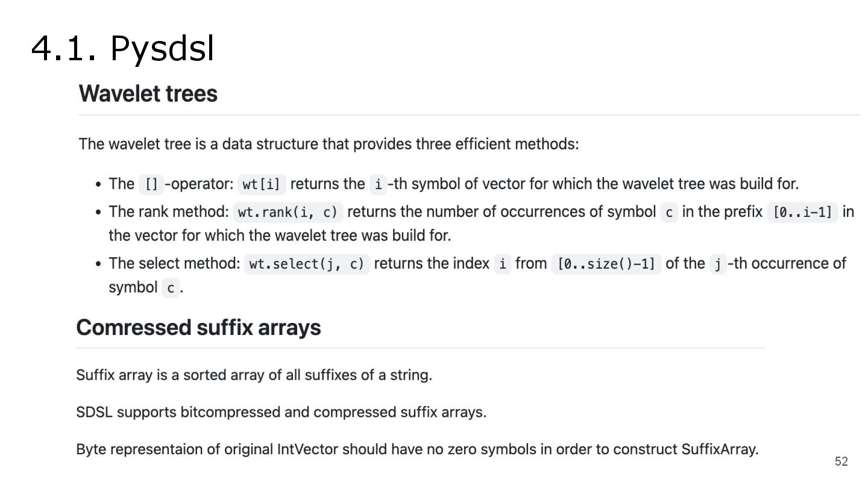Click the "wt.select(j, c)" code snippet
868x488 pixels.
(306, 264)
